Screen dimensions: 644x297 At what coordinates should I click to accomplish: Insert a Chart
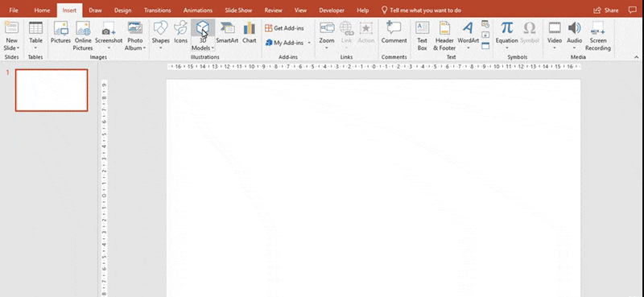[x=250, y=32]
